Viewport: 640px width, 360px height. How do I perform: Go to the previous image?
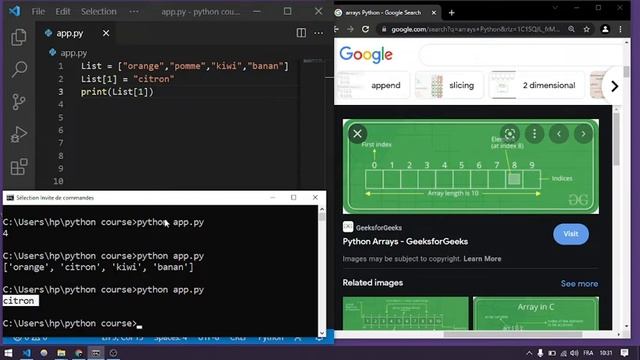[x=559, y=133]
